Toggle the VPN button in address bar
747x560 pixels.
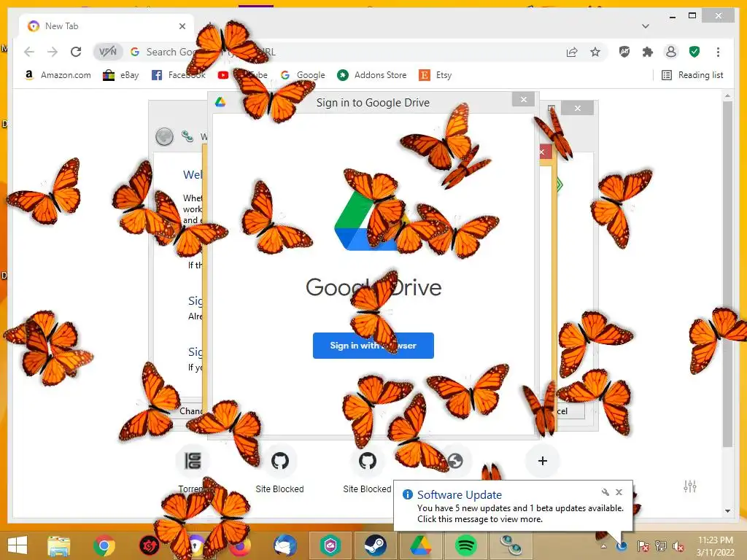pos(108,52)
